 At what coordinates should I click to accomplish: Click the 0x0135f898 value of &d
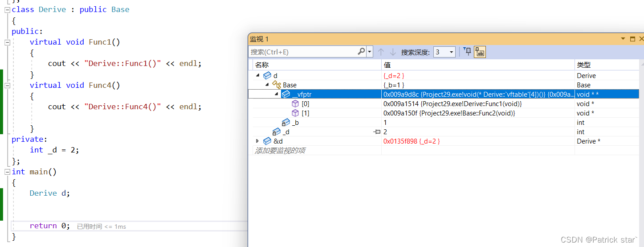(412, 141)
